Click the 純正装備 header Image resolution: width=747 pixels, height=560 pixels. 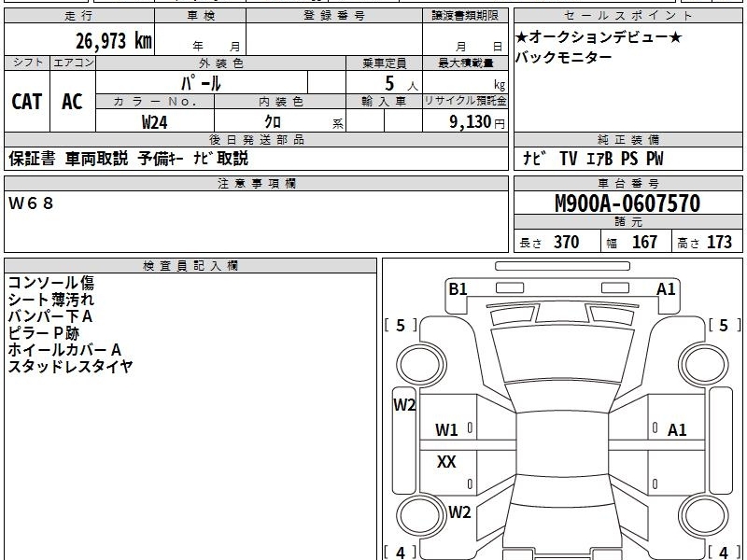point(628,139)
